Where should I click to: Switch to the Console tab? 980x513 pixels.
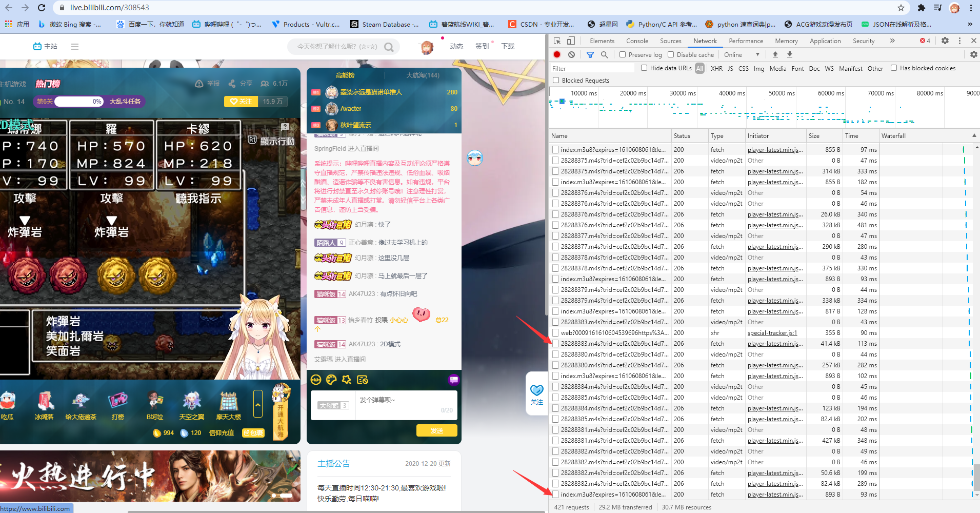point(637,41)
